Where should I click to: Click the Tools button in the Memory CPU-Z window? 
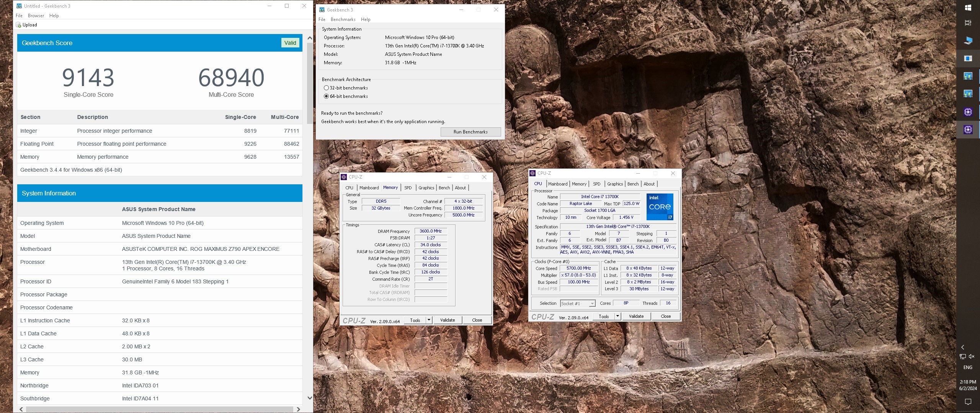point(415,320)
